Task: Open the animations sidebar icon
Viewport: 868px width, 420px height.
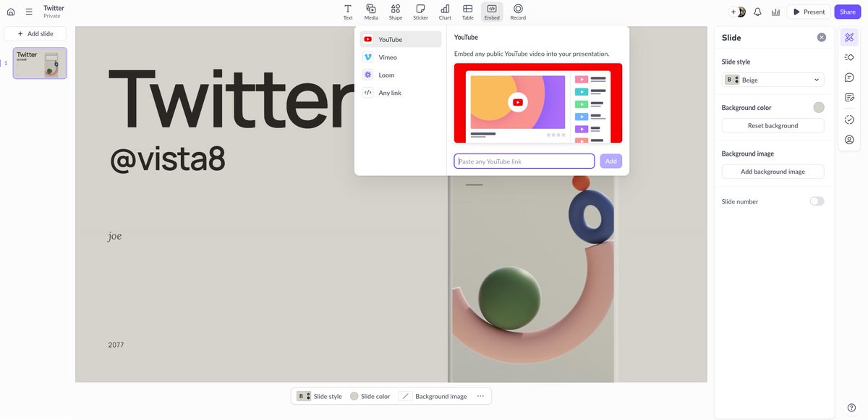Action: 849,56
